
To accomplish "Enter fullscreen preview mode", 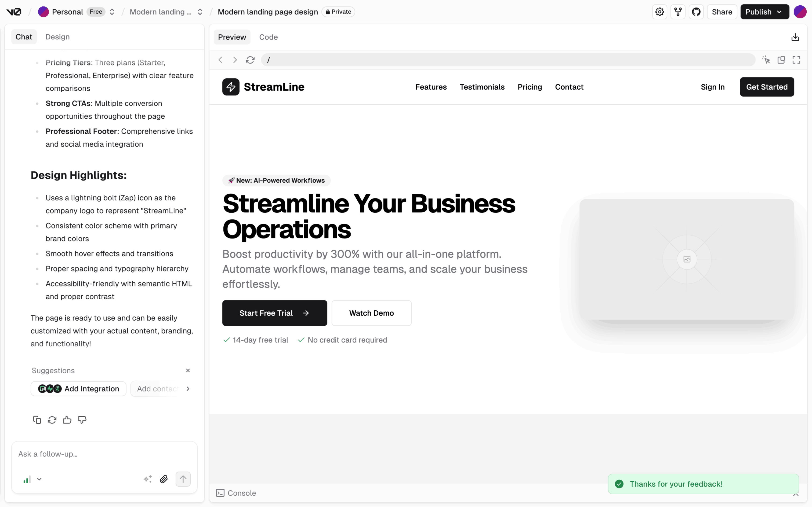I will (796, 60).
